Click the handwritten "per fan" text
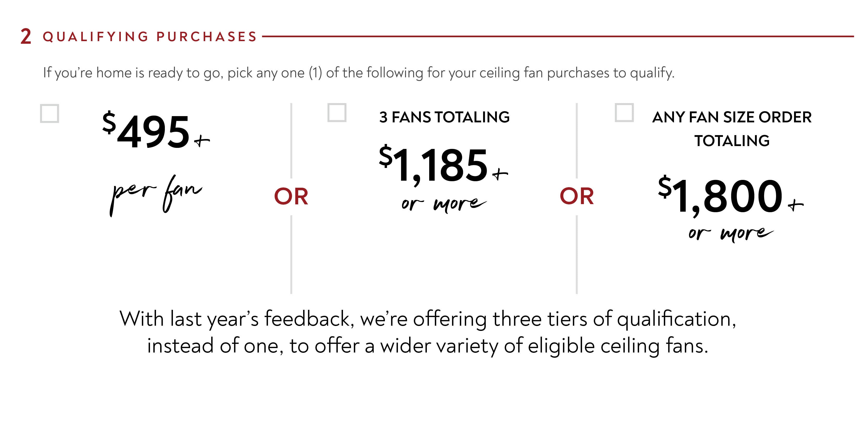 point(156,194)
